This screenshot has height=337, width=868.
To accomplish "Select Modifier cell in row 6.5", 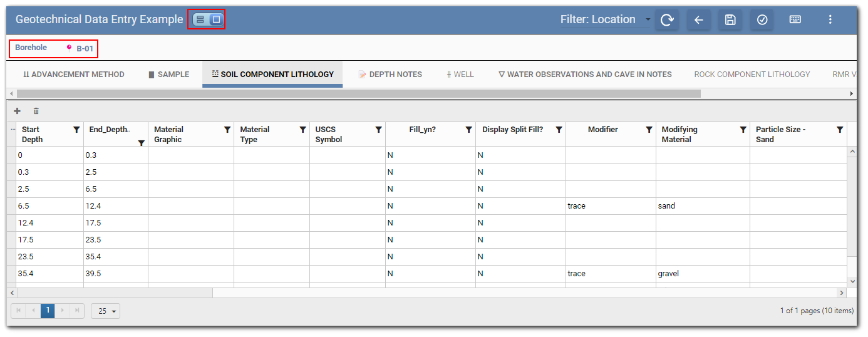I will [611, 206].
